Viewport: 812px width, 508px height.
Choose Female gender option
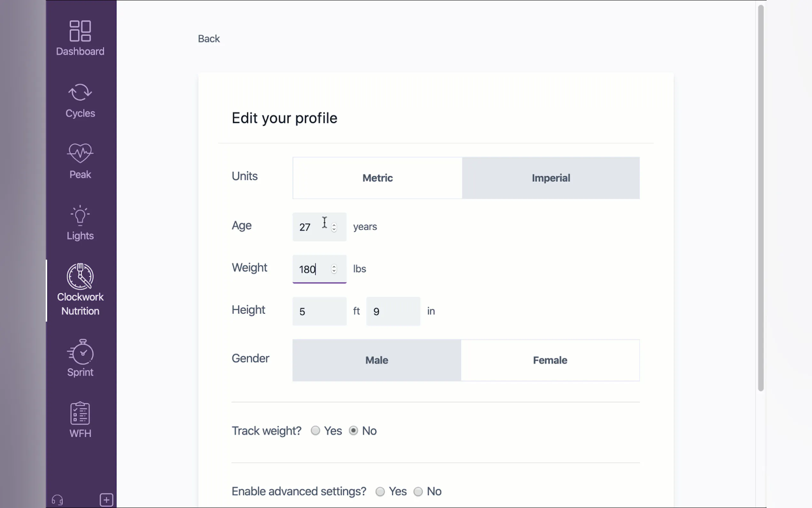click(550, 360)
